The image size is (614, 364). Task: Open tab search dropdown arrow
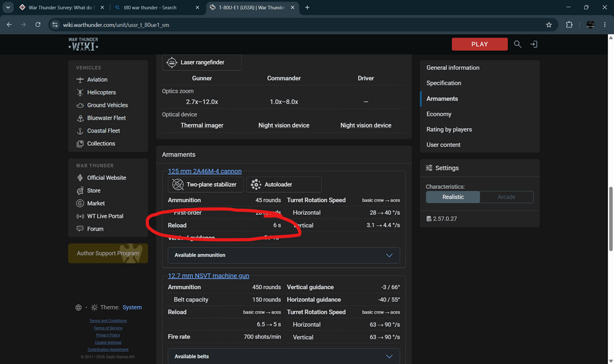tap(8, 7)
